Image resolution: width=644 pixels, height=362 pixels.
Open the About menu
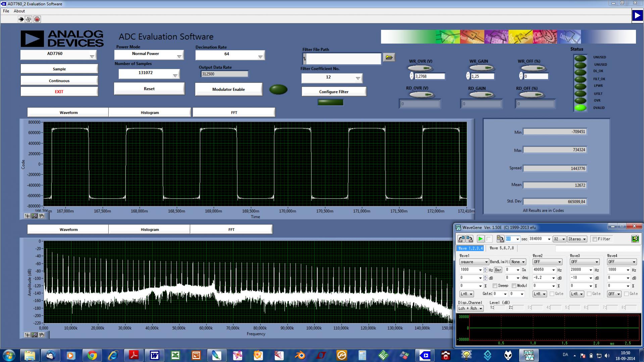click(x=19, y=11)
